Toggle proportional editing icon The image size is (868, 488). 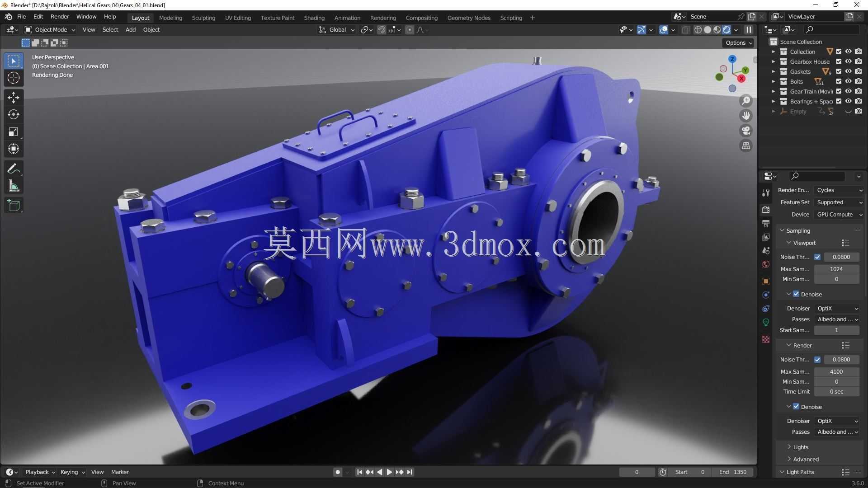pyautogui.click(x=410, y=30)
